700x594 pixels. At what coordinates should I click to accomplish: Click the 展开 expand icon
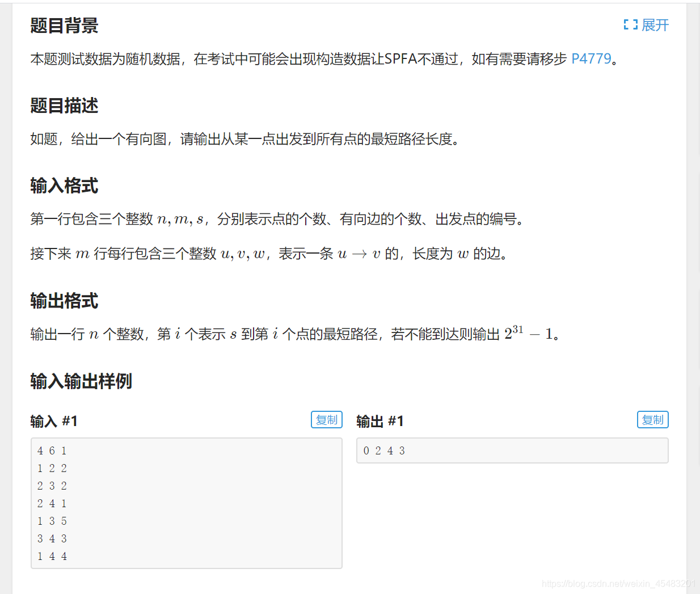click(x=630, y=25)
